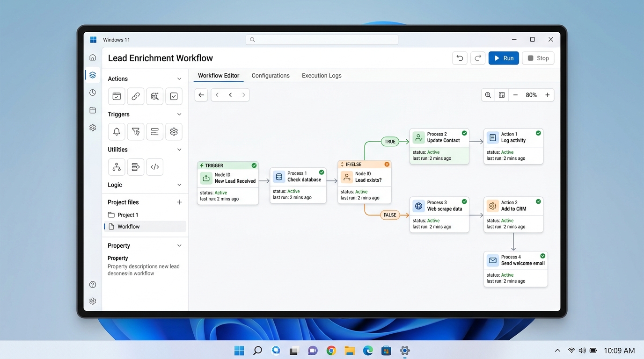
Task: Open the clock history icon in the left rail
Action: [x=93, y=93]
